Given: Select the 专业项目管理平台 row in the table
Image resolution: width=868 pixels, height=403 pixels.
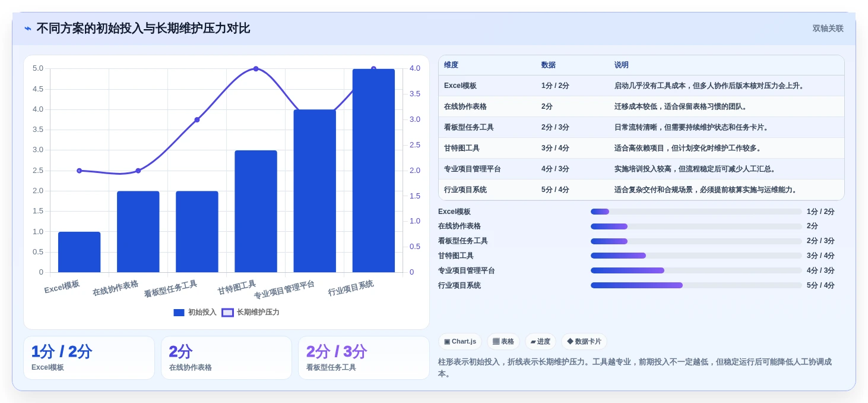Looking at the screenshot, I should [641, 169].
